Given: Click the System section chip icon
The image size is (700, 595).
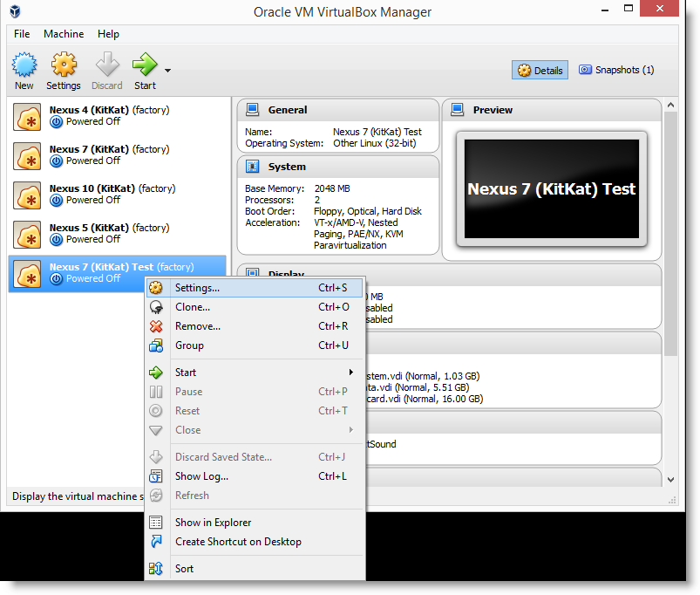Looking at the screenshot, I should [253, 167].
